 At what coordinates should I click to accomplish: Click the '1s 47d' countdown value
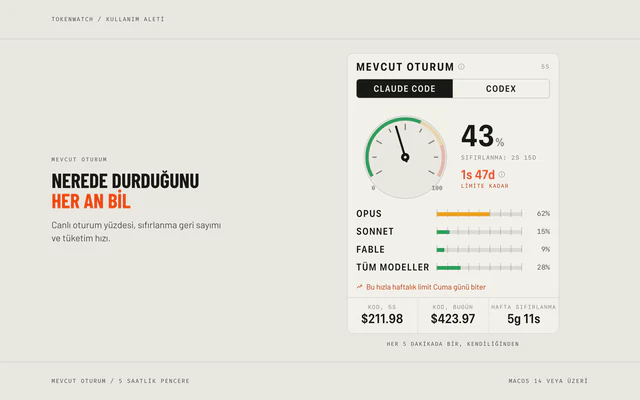click(478, 175)
